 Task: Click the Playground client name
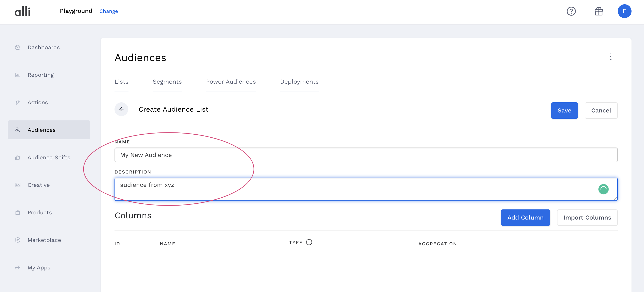pos(76,11)
